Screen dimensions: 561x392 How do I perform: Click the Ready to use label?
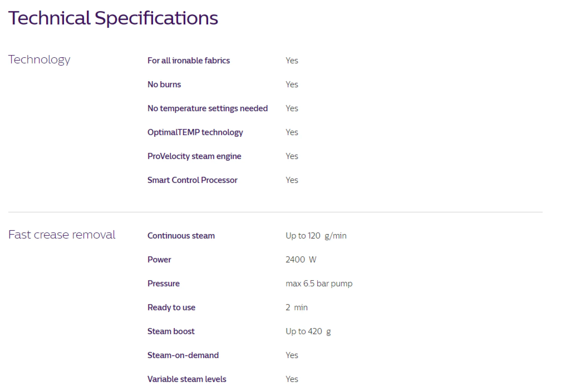(171, 307)
